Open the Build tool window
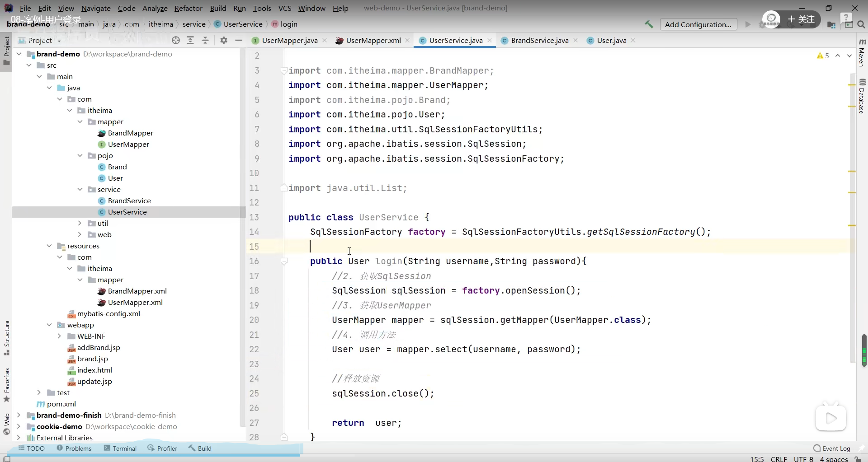Screen dimensions: 868x462 click(x=200, y=448)
